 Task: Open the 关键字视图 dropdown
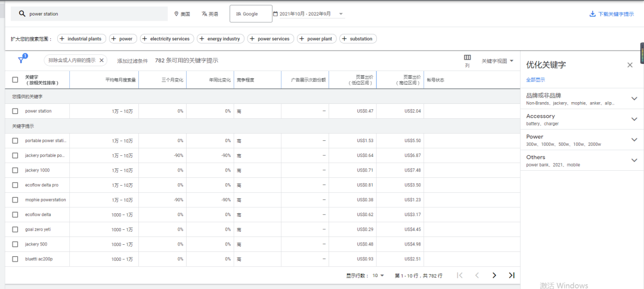point(498,61)
